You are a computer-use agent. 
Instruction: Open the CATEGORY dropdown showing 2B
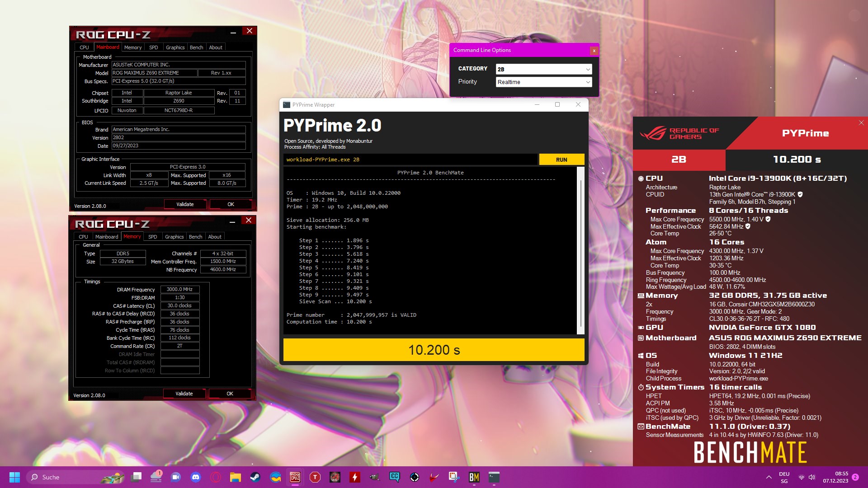pos(543,69)
